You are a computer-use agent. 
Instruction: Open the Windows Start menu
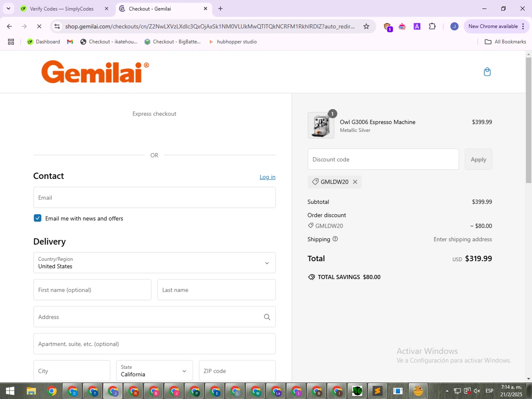pyautogui.click(x=10, y=391)
